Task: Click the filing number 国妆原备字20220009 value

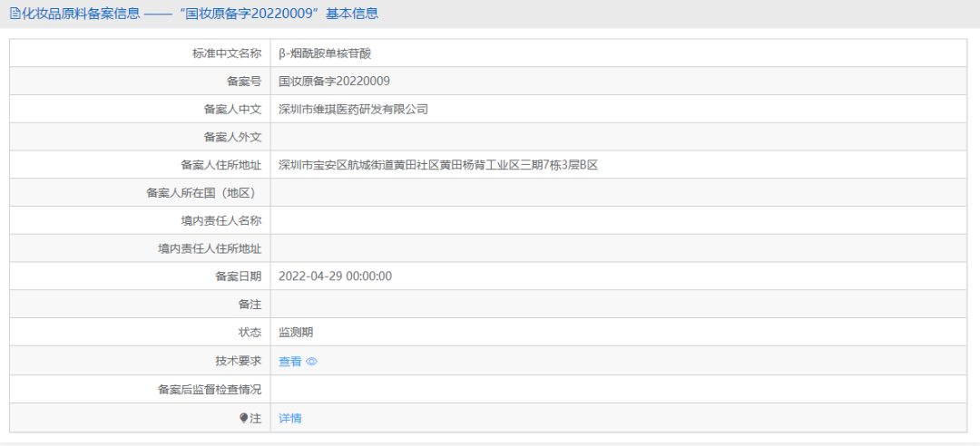Action: tap(334, 82)
